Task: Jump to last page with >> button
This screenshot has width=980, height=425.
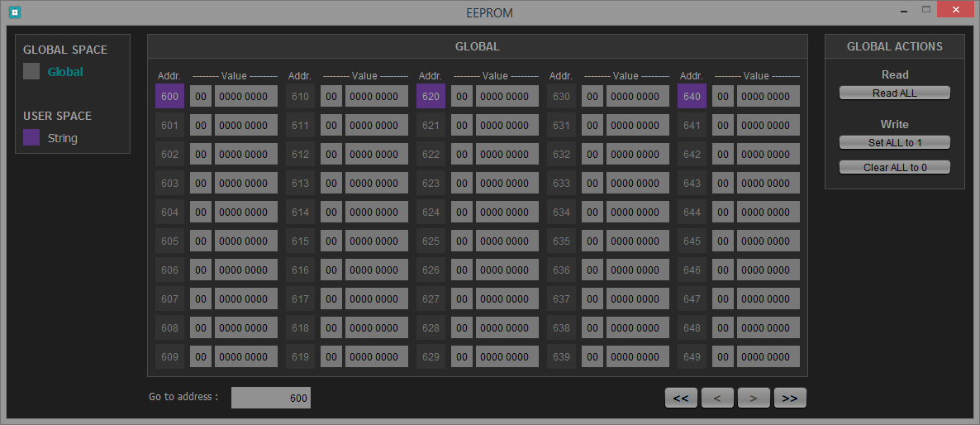Action: tap(790, 398)
